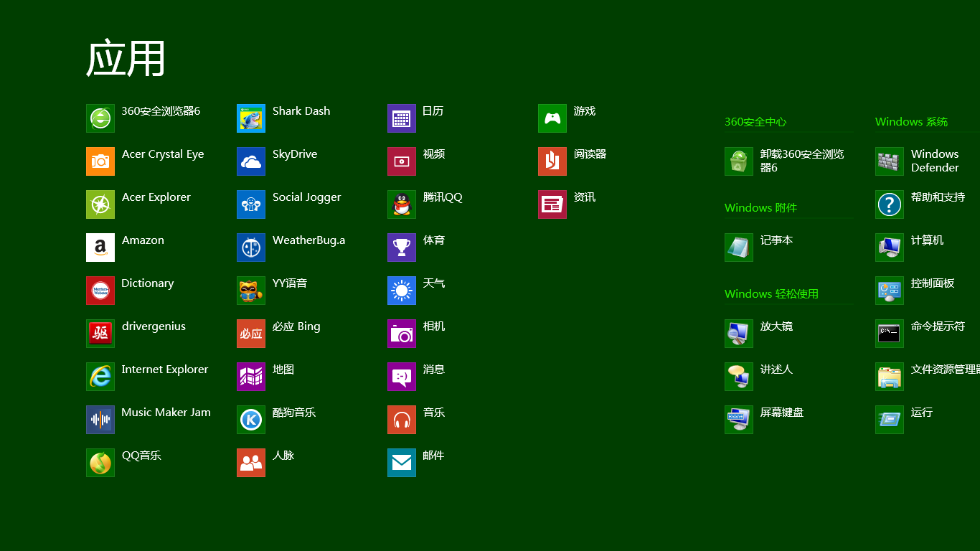Screen dimensions: 980x551
Task: Launch the 阅读器 reader icon
Action: tap(552, 161)
